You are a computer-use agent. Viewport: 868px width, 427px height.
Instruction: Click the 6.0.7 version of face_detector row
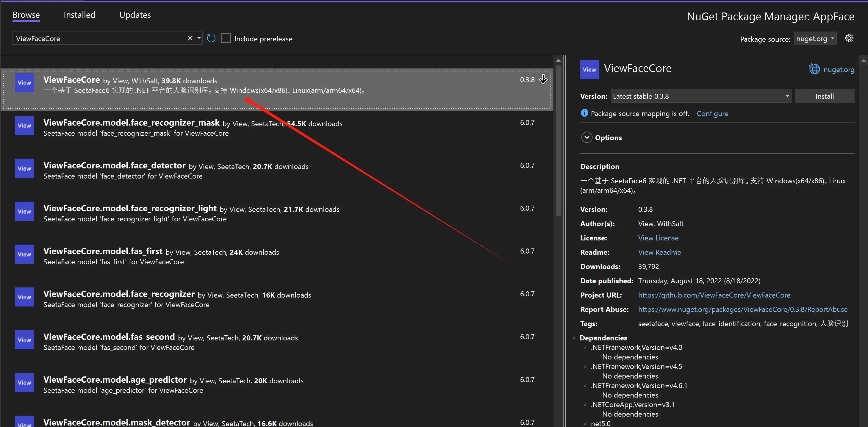pyautogui.click(x=527, y=165)
